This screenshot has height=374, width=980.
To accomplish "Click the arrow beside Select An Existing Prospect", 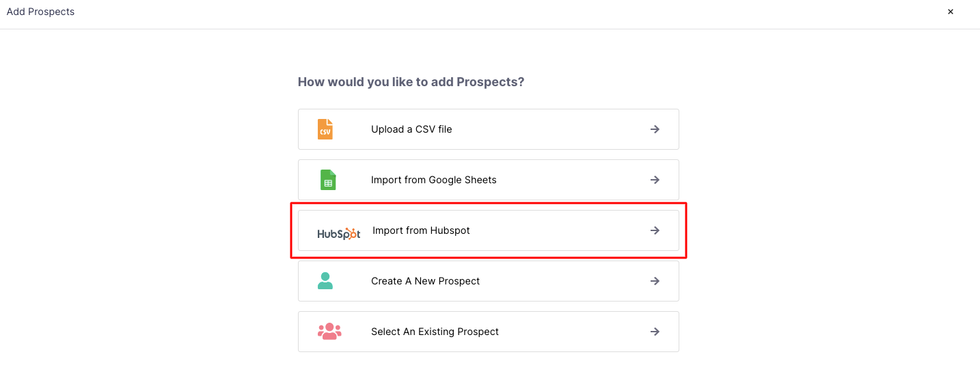I will [655, 332].
